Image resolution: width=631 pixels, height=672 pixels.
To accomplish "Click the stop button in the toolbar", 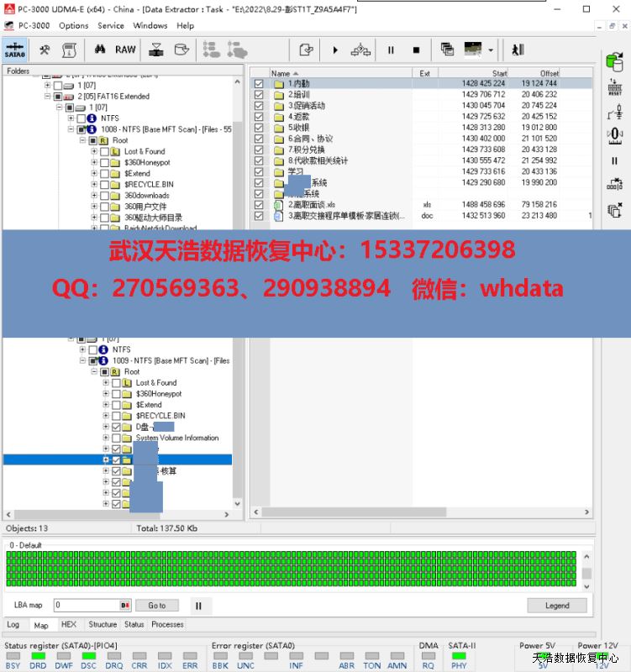I will [416, 50].
